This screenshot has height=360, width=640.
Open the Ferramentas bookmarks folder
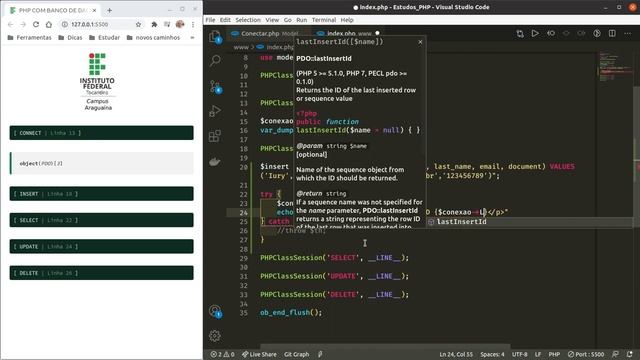(29, 38)
